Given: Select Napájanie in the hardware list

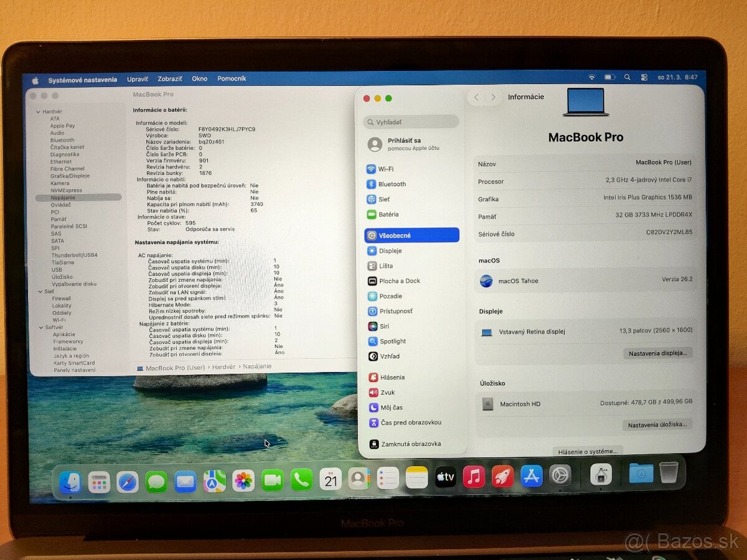Looking at the screenshot, I should 62,197.
